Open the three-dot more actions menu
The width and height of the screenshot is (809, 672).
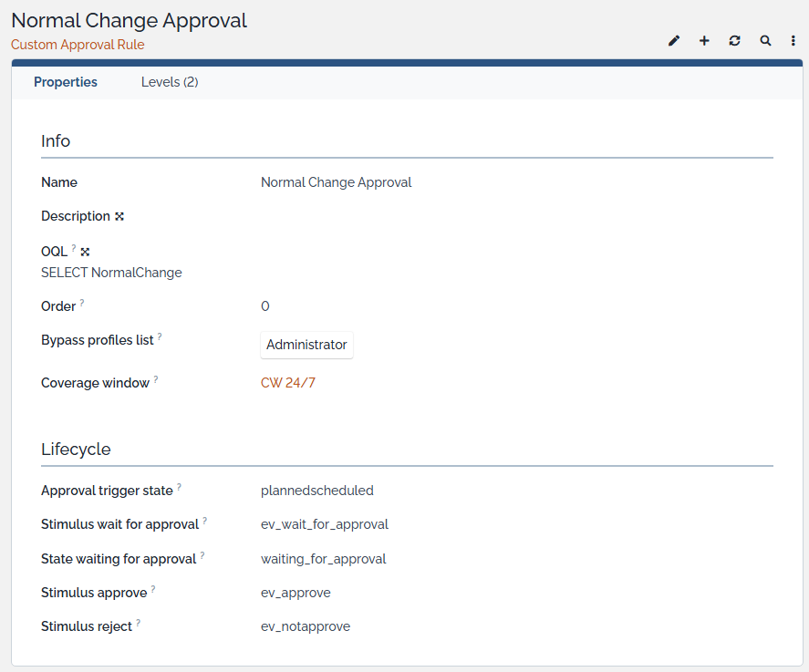[x=793, y=41]
